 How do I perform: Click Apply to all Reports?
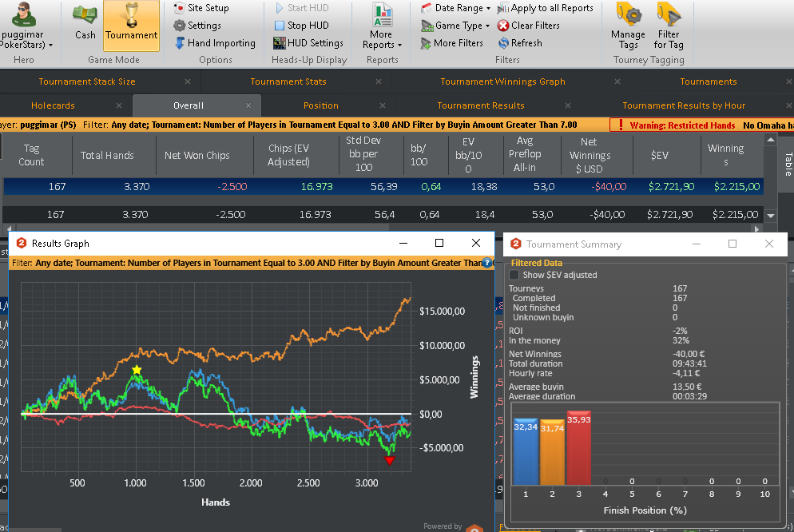pos(546,8)
